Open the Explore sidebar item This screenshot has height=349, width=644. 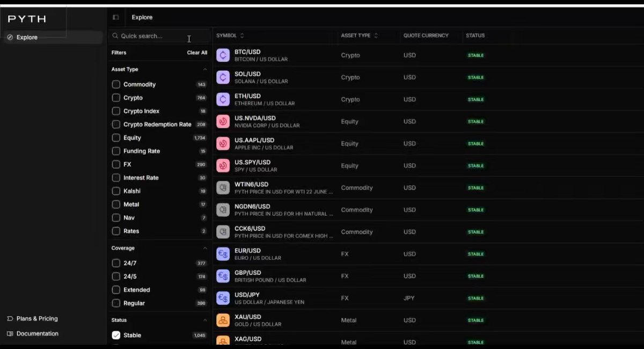click(53, 38)
